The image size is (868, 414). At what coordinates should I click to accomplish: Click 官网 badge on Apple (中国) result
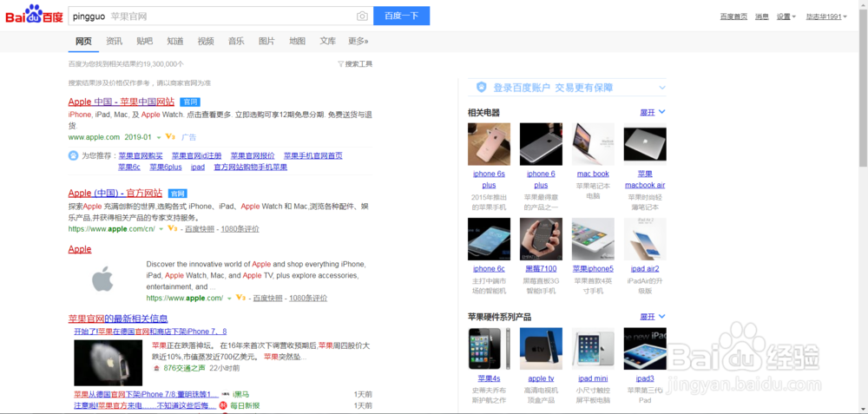click(x=178, y=194)
